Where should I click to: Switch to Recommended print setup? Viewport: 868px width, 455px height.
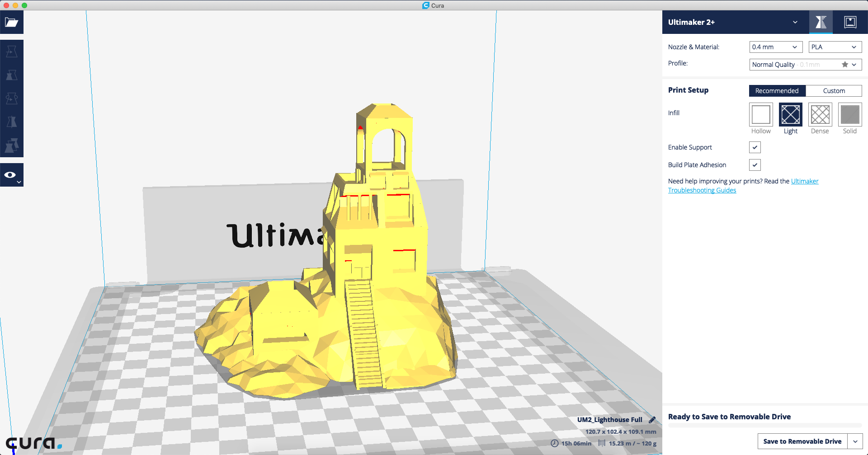777,91
